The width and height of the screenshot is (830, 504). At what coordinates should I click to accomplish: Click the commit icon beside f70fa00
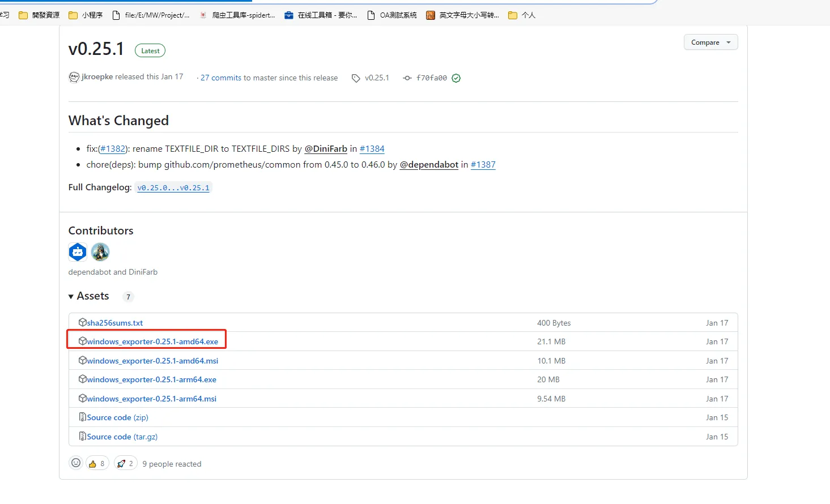click(x=407, y=78)
